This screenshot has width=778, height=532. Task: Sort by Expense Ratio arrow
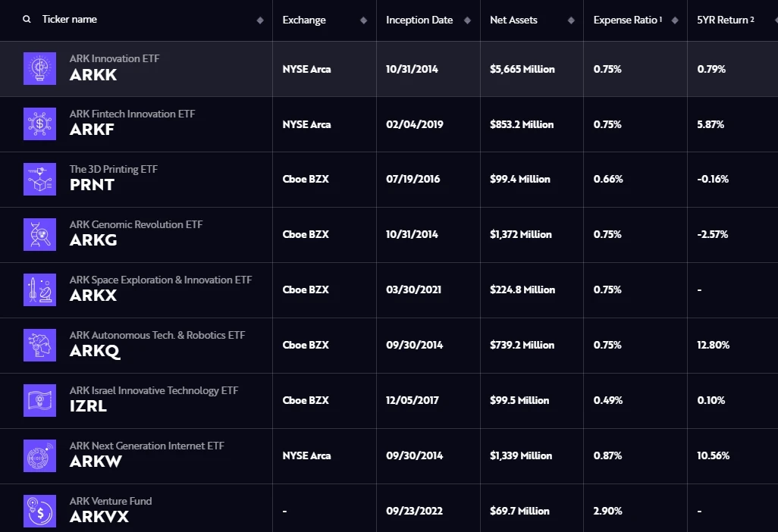point(675,20)
